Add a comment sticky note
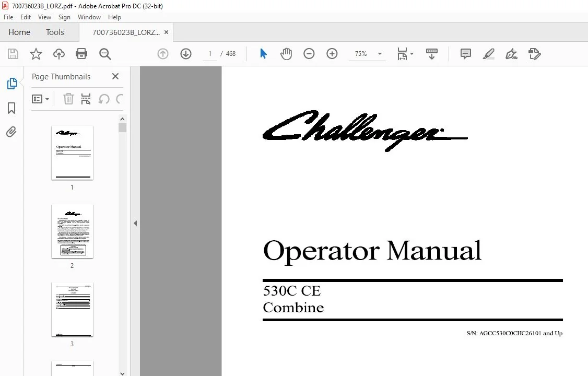 pyautogui.click(x=465, y=54)
